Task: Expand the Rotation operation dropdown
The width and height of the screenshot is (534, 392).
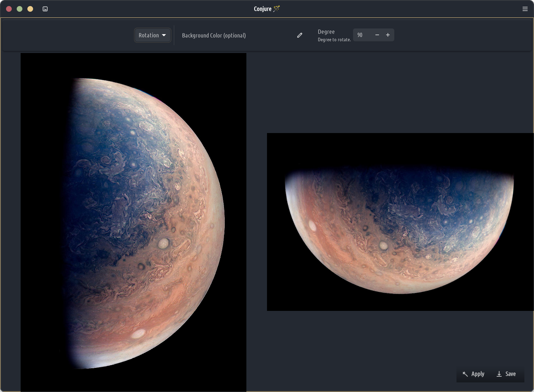Action: 152,35
